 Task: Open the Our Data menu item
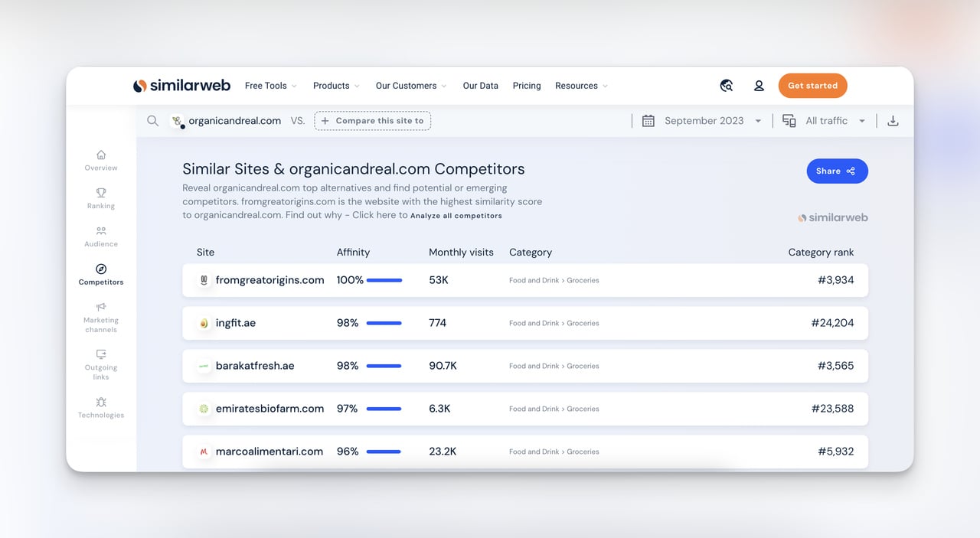481,86
